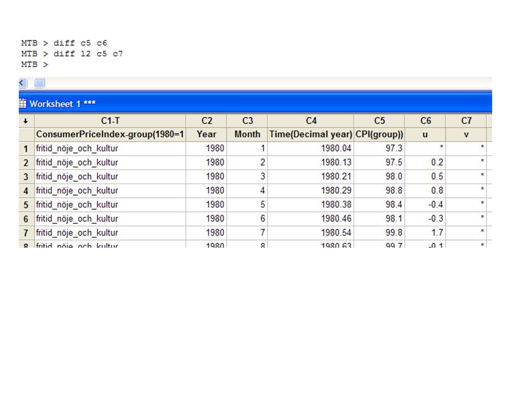Click the ConsumerPriceIndex-group column name cell
This screenshot has width=532, height=399.
click(110, 135)
